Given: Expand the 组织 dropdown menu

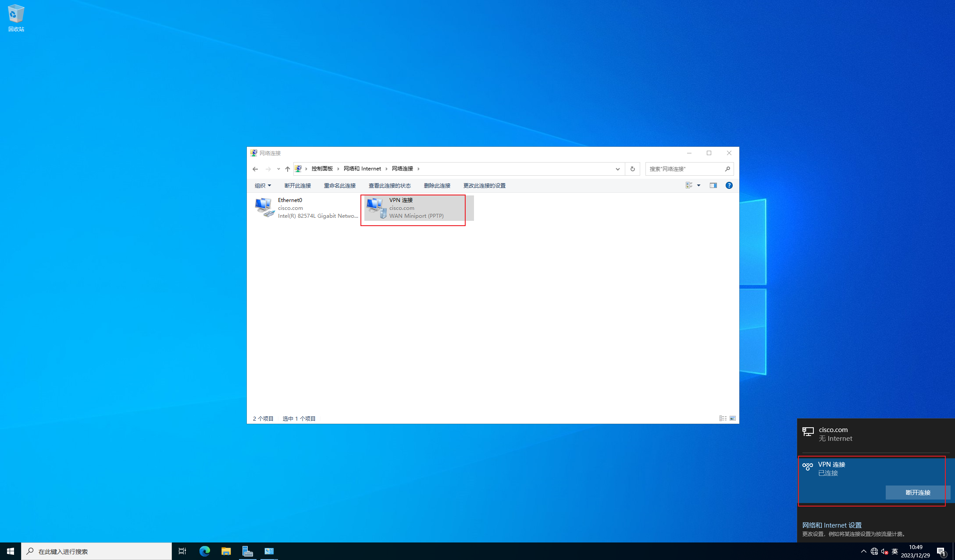Looking at the screenshot, I should point(263,186).
